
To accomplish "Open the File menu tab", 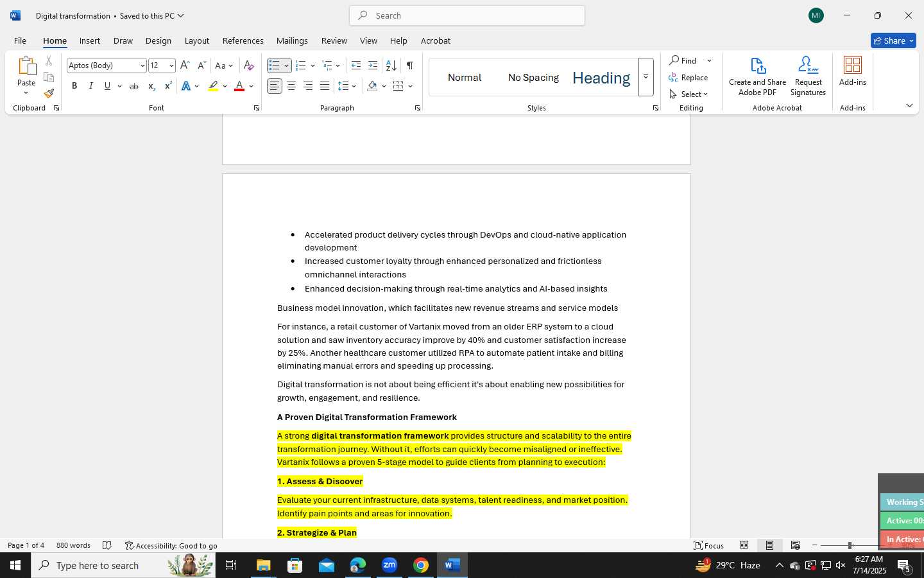I will (20, 40).
